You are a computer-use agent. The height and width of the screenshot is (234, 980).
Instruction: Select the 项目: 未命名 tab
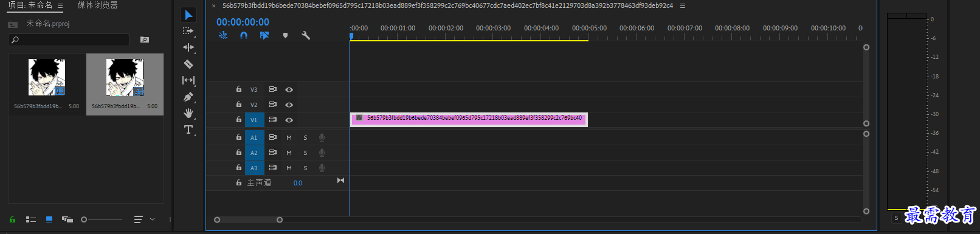coord(30,5)
